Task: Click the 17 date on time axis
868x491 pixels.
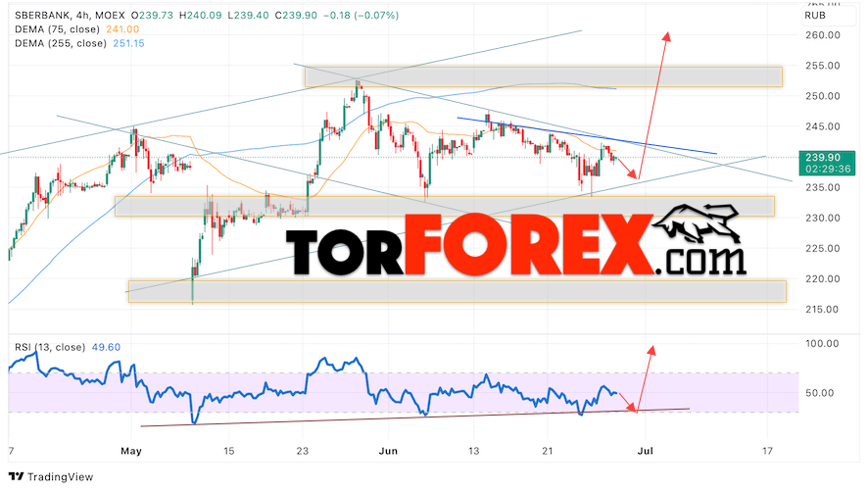Action: [767, 451]
